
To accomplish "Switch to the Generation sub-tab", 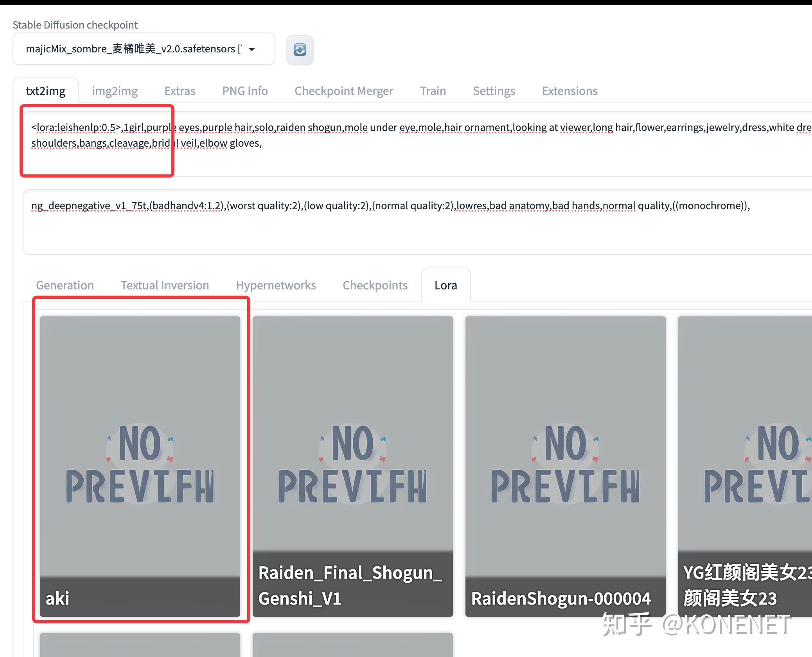I will click(65, 285).
